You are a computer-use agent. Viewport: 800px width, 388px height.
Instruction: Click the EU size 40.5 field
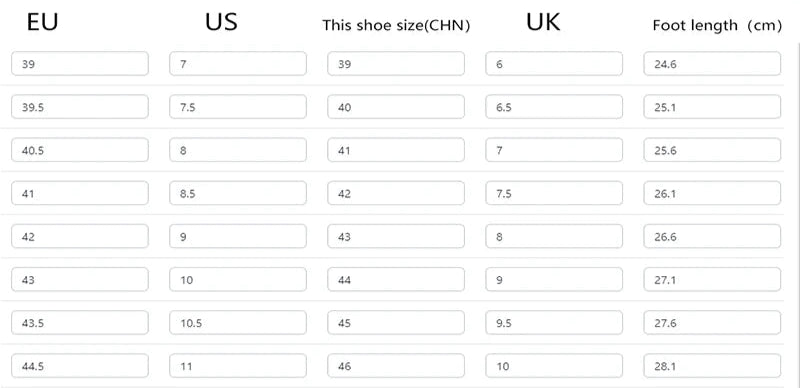[80, 150]
